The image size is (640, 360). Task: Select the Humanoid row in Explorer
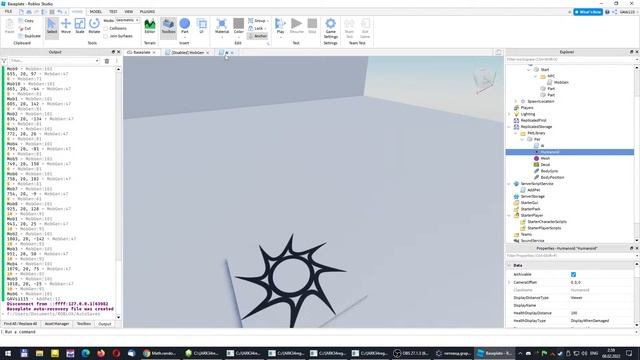[569, 152]
